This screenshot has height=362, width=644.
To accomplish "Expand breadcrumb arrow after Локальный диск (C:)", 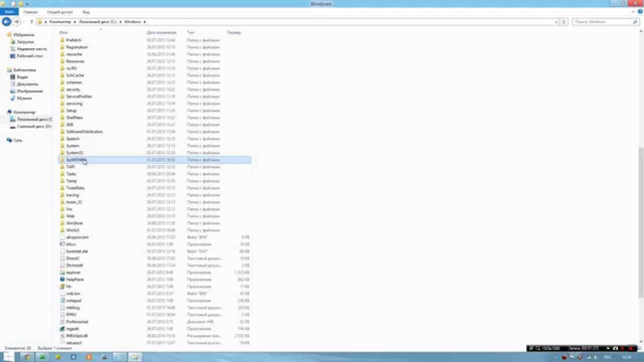I will click(120, 22).
